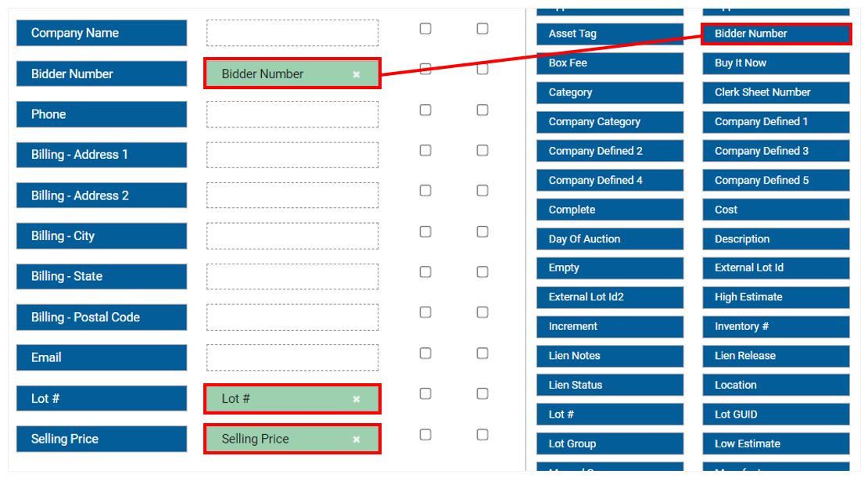Tick the first checkbox in the Company Name row
The width and height of the screenshot is (868, 481).
(x=425, y=29)
